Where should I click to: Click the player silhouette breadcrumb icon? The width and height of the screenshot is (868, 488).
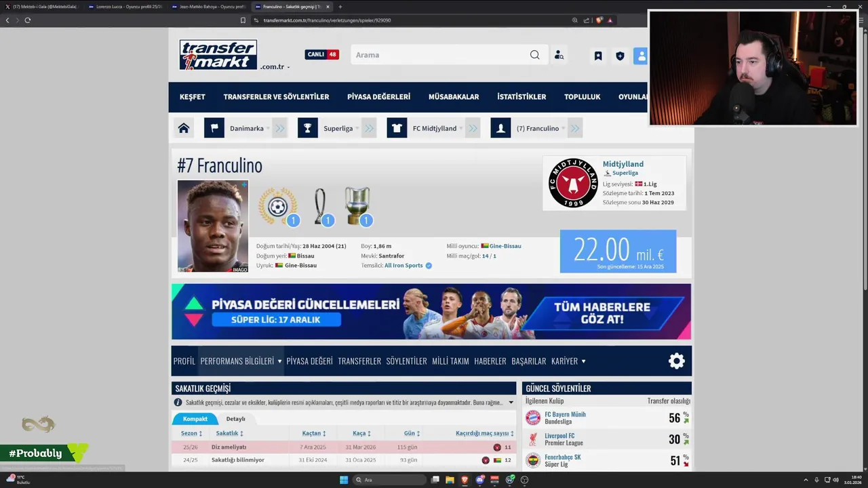501,128
